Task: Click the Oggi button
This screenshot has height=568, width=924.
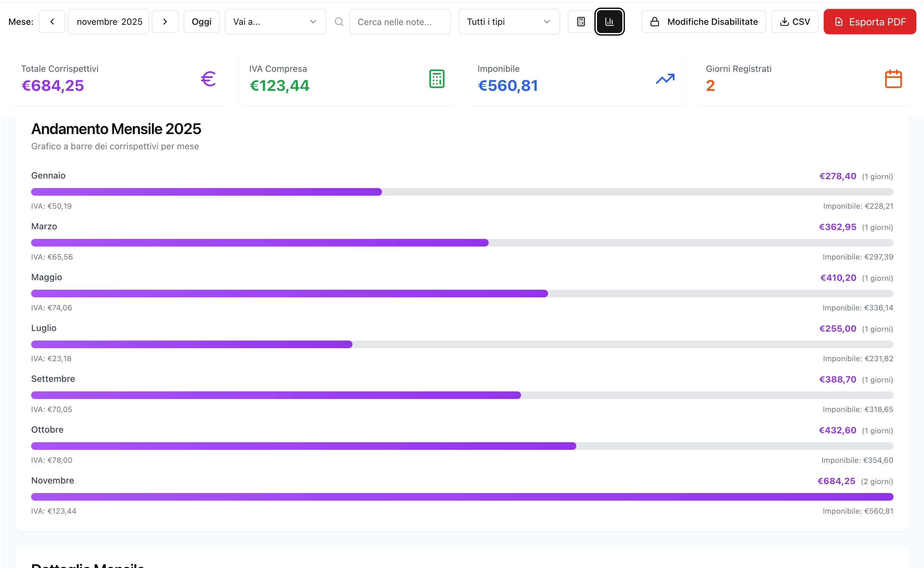Action: [x=201, y=22]
